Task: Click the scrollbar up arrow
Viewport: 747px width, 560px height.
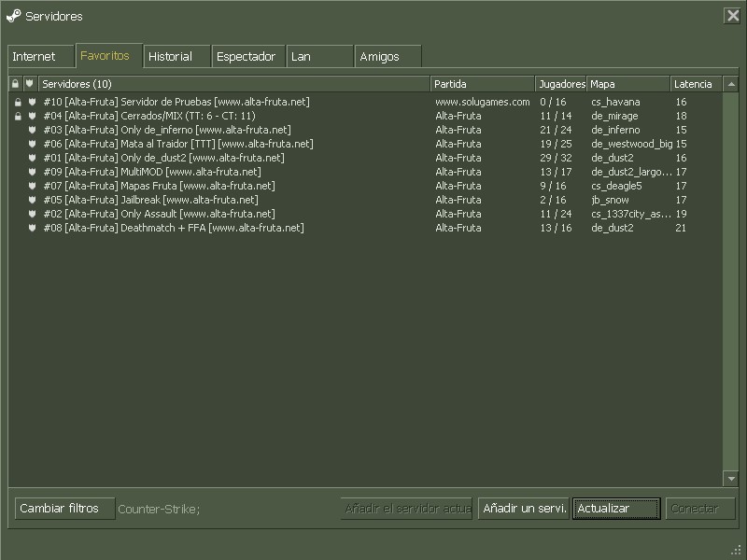Action: [731, 84]
